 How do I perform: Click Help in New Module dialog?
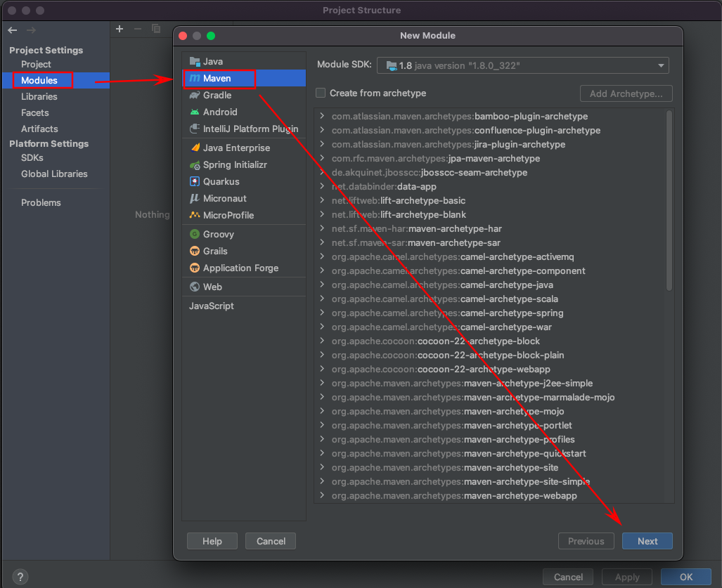pyautogui.click(x=212, y=541)
